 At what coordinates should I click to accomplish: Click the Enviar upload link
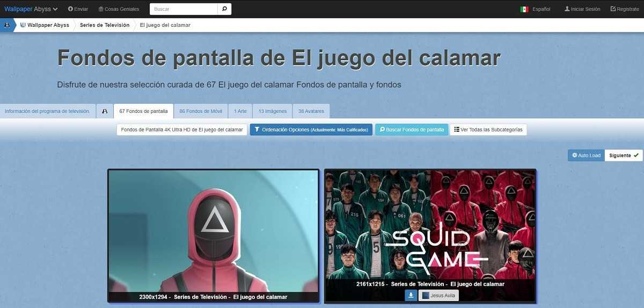click(78, 9)
